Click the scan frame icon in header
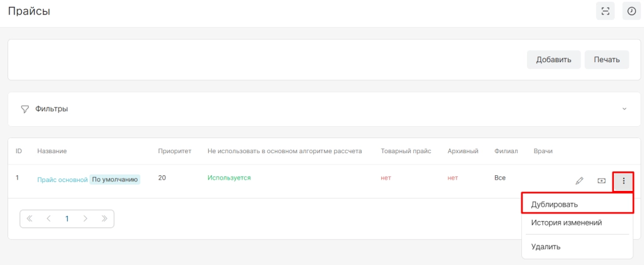Screen dimensions: 644x265 coord(605,11)
